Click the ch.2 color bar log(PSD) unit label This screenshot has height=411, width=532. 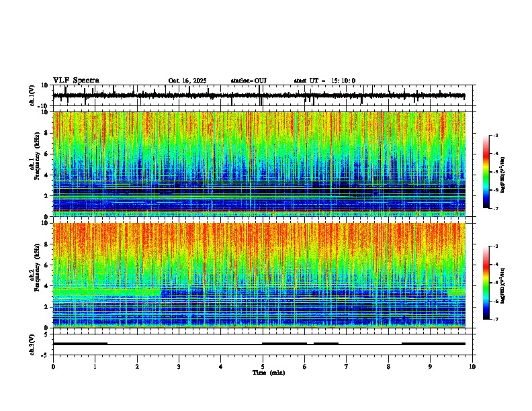(x=503, y=286)
